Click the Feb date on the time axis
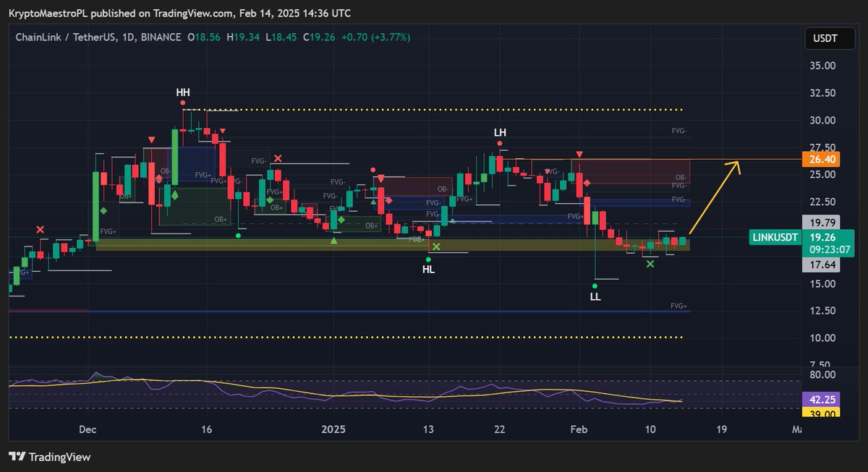868x472 pixels. [580, 429]
